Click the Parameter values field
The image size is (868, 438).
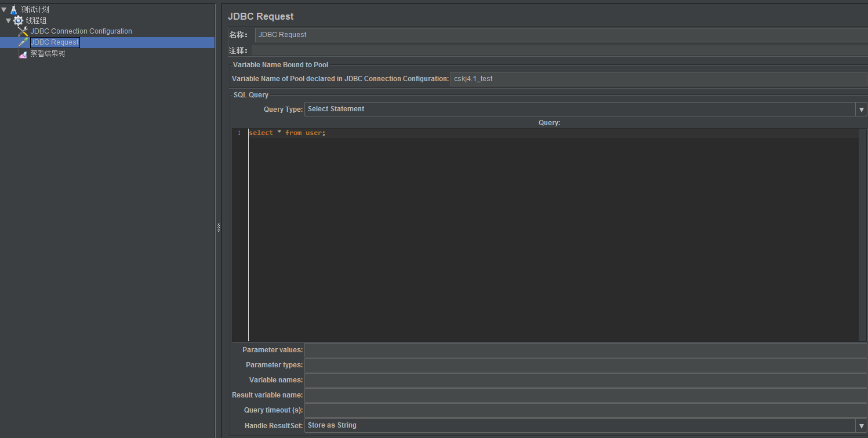(586, 350)
